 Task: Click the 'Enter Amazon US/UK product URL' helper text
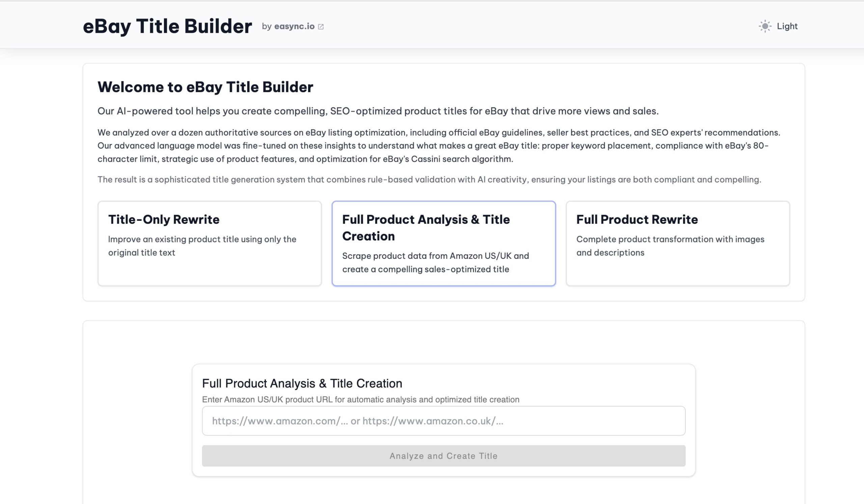[x=360, y=399]
